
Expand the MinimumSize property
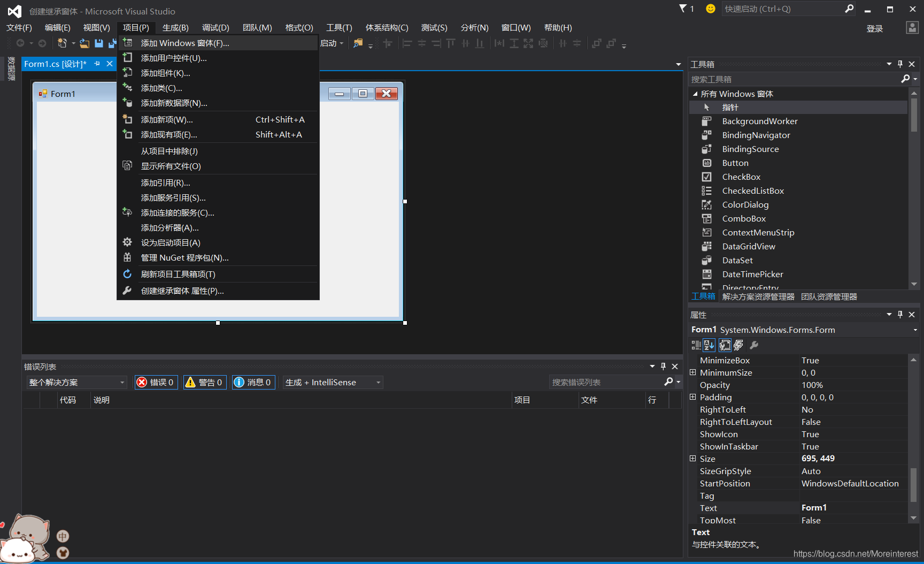693,372
